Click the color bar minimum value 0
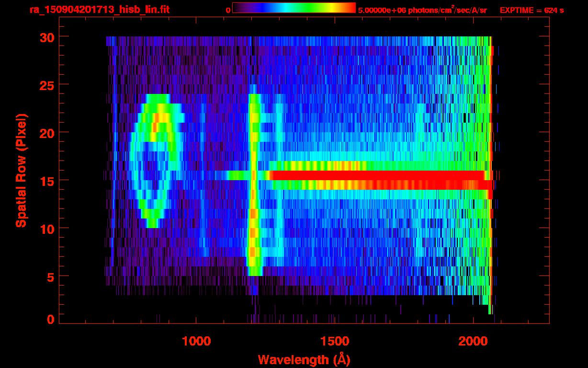 tap(228, 10)
